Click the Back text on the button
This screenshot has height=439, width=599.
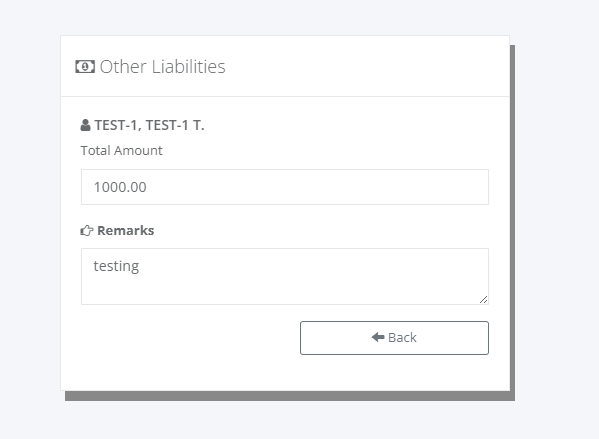point(402,337)
